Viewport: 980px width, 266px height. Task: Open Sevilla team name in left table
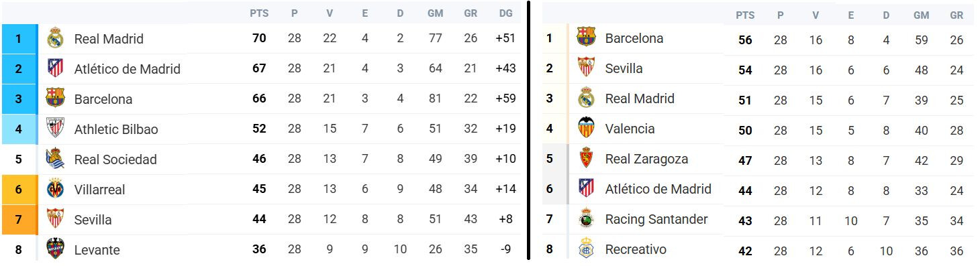point(93,220)
